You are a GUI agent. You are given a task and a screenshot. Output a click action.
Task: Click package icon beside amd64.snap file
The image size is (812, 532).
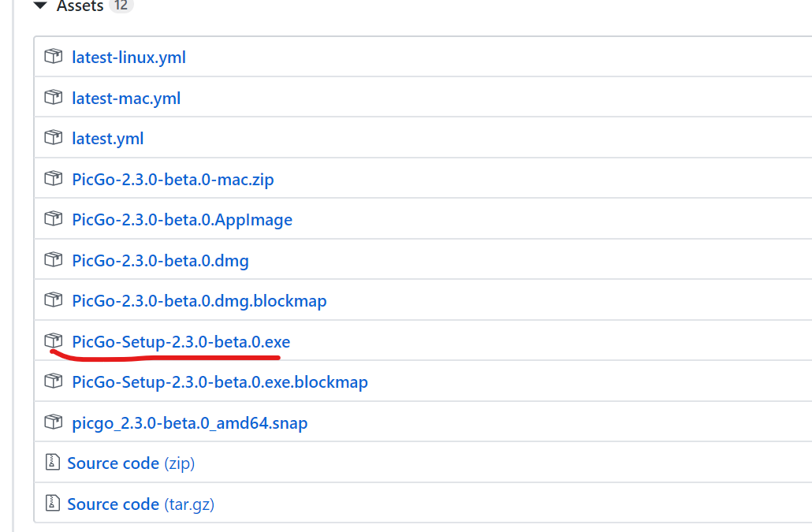tap(54, 422)
